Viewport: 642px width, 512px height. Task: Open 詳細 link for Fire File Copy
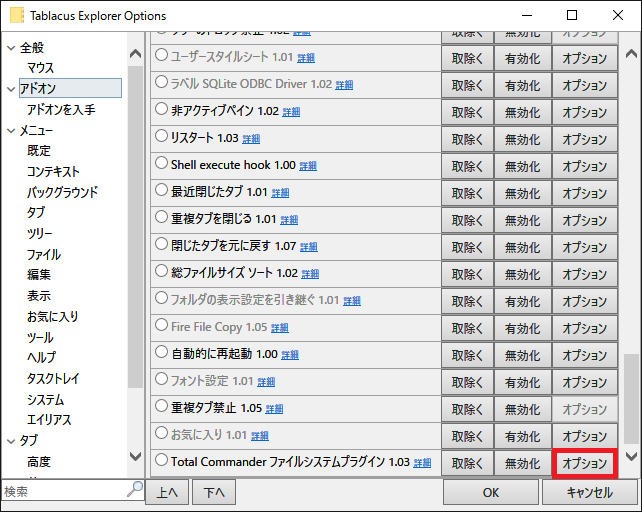(280, 328)
